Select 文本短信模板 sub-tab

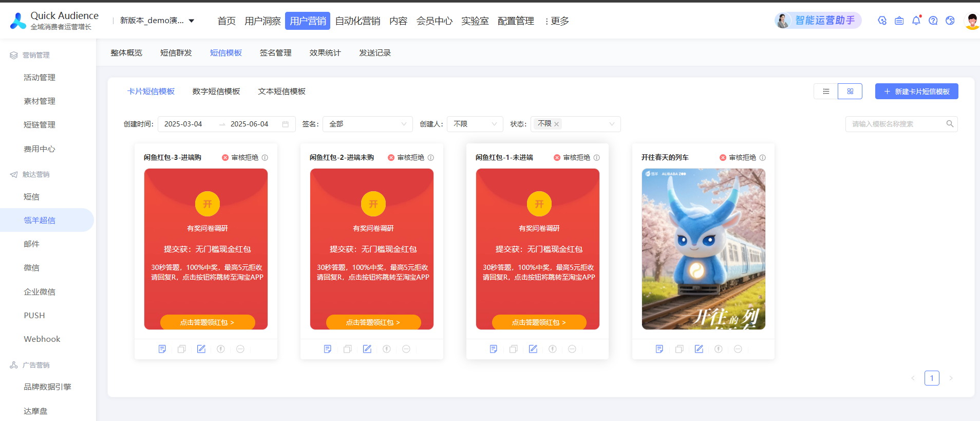(x=282, y=91)
